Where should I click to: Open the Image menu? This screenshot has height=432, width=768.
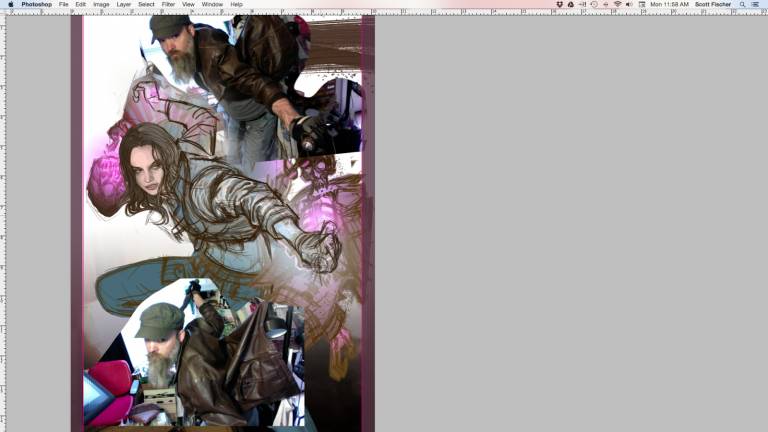click(101, 4)
